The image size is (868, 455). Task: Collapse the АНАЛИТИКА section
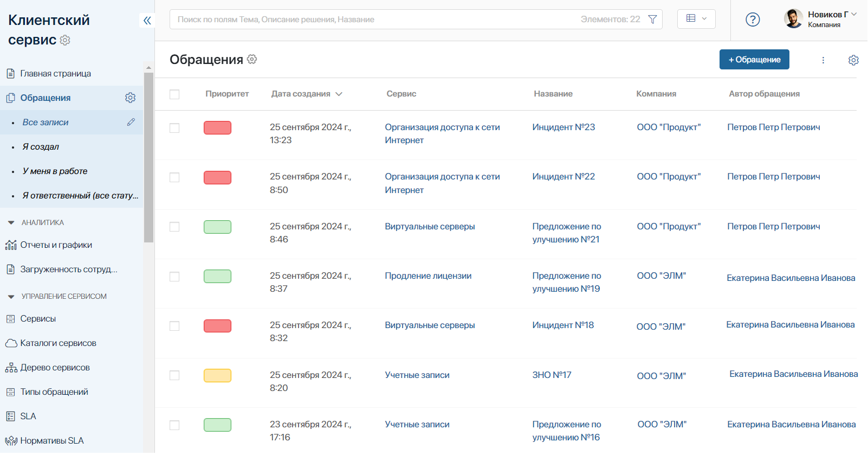[x=11, y=223]
